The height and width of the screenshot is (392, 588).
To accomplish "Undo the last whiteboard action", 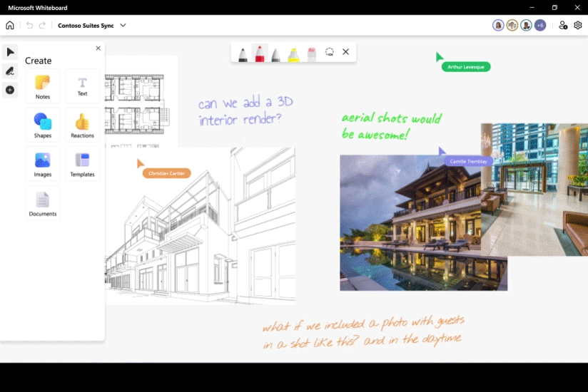I will click(x=29, y=25).
